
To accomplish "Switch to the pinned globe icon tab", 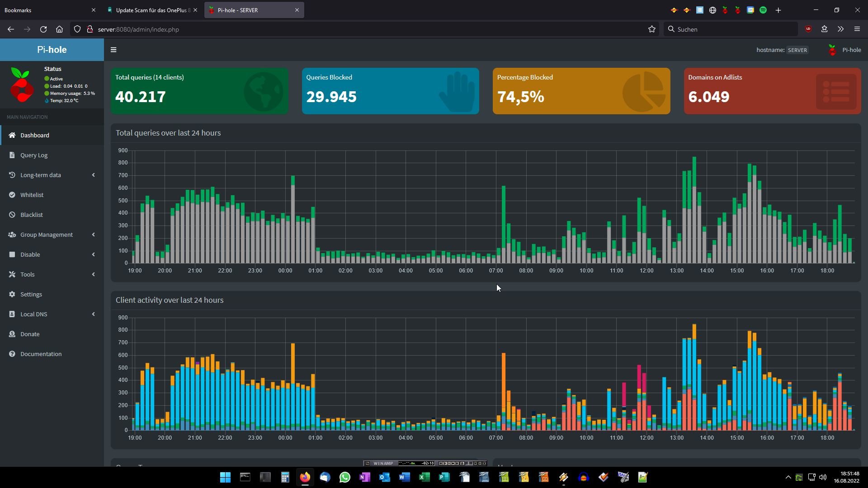I will pyautogui.click(x=712, y=10).
